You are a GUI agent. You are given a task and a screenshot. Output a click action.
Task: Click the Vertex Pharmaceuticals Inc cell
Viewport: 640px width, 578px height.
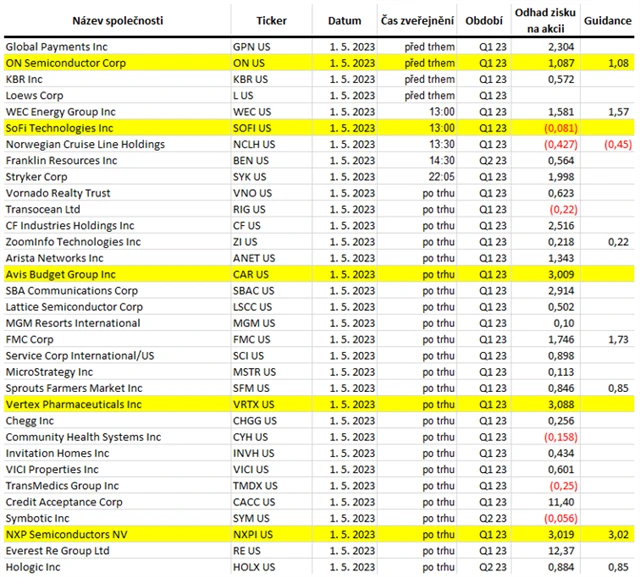tap(74, 404)
